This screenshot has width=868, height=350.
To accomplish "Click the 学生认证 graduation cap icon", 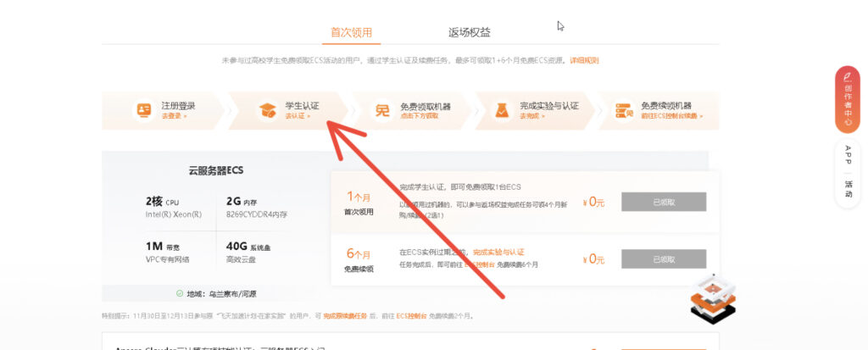I will 269,110.
